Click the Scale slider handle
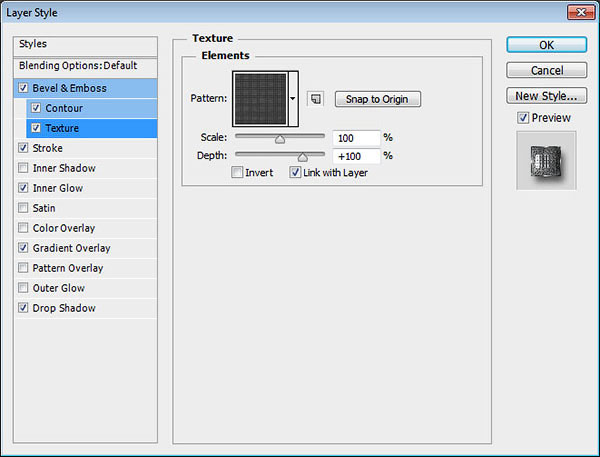 point(280,139)
